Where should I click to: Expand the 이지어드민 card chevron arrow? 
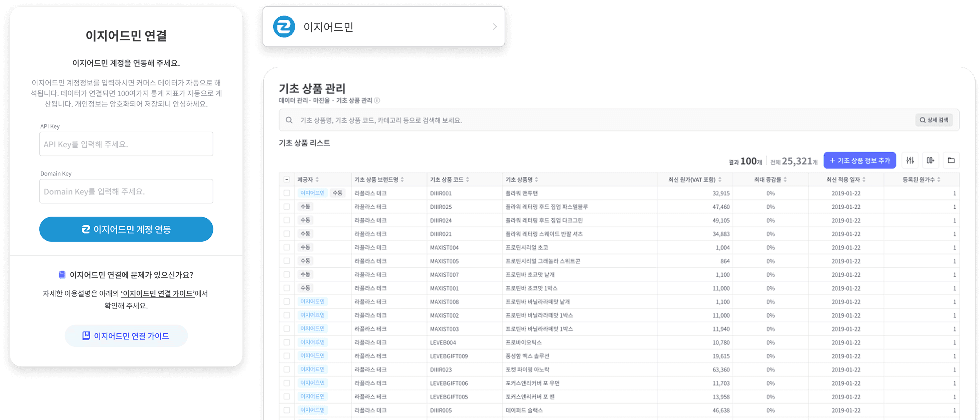point(495,27)
